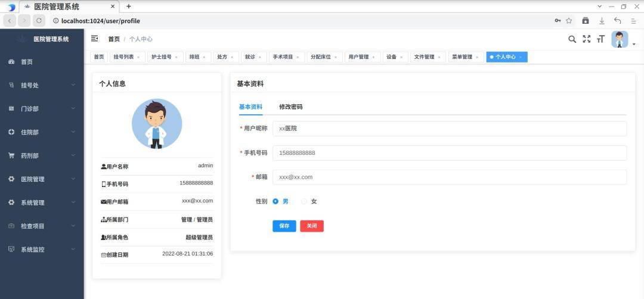Expand the 挂号处 menu chevron
This screenshot has height=299, width=644.
[73, 85]
